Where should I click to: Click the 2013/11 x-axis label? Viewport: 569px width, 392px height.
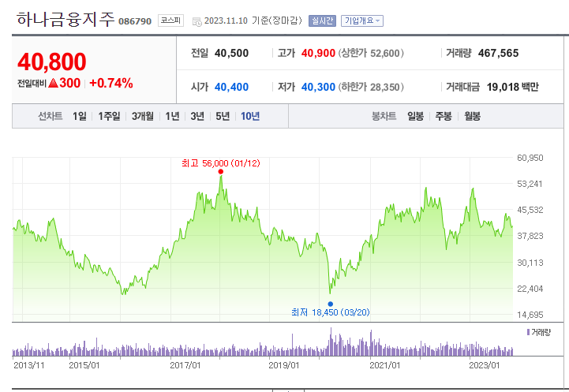click(28, 365)
